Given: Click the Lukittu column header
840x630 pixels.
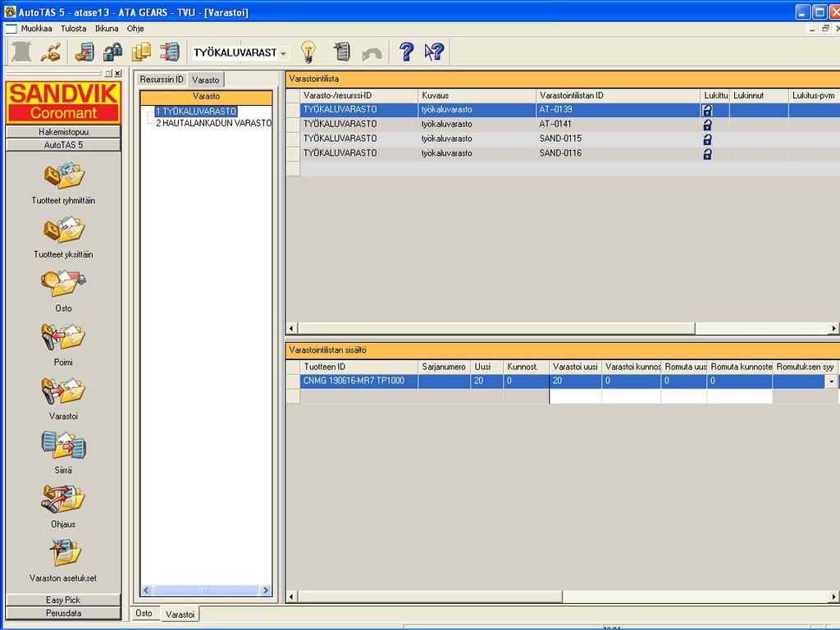Looking at the screenshot, I should point(715,95).
